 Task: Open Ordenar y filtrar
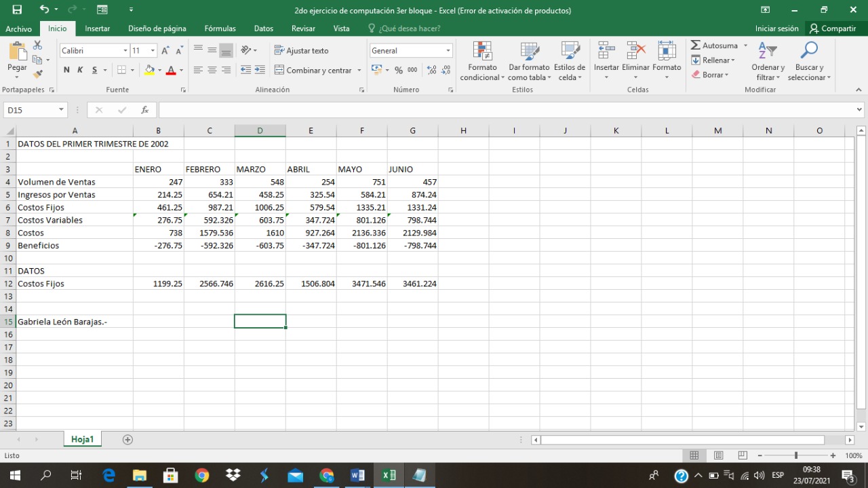click(768, 61)
